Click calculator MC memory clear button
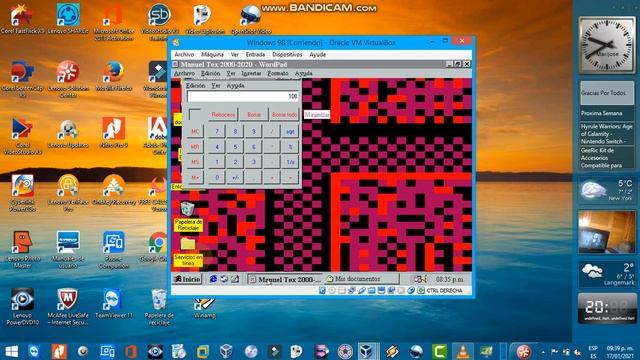 coord(195,131)
